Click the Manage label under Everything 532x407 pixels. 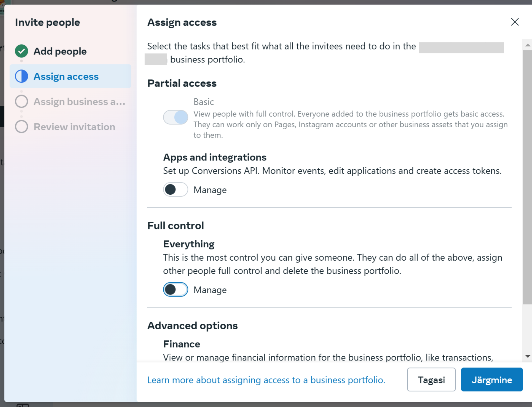pos(210,290)
